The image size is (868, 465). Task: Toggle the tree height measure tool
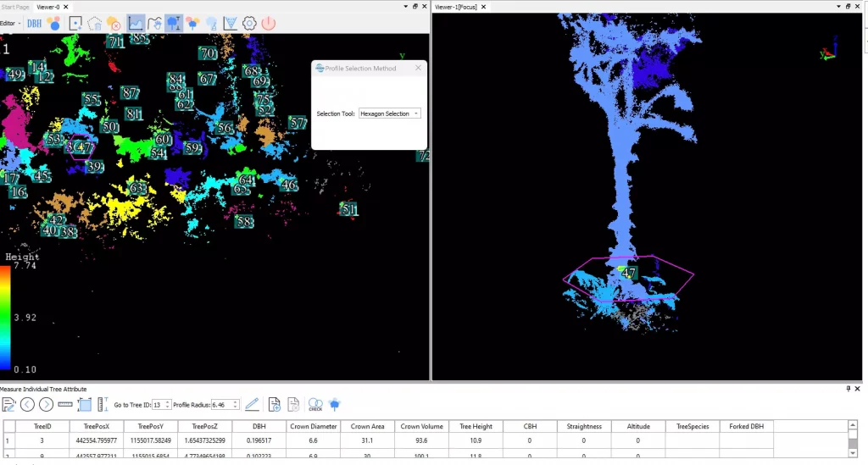[174, 23]
